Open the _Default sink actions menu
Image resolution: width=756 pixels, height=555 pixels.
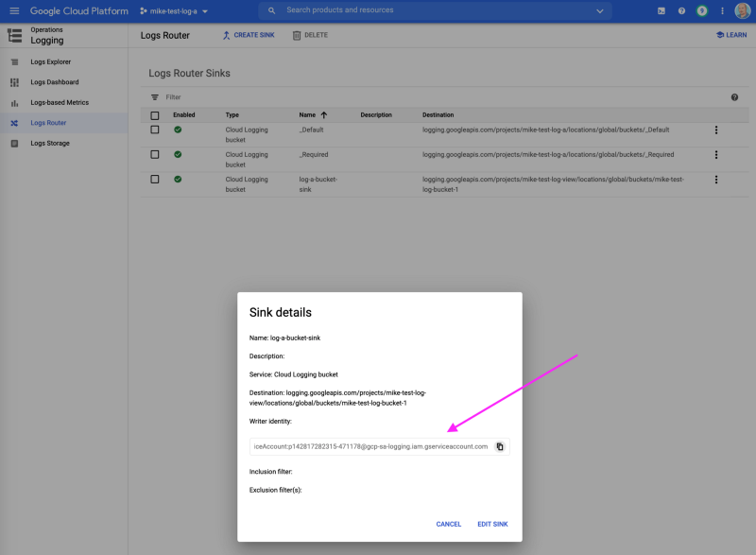pyautogui.click(x=716, y=130)
